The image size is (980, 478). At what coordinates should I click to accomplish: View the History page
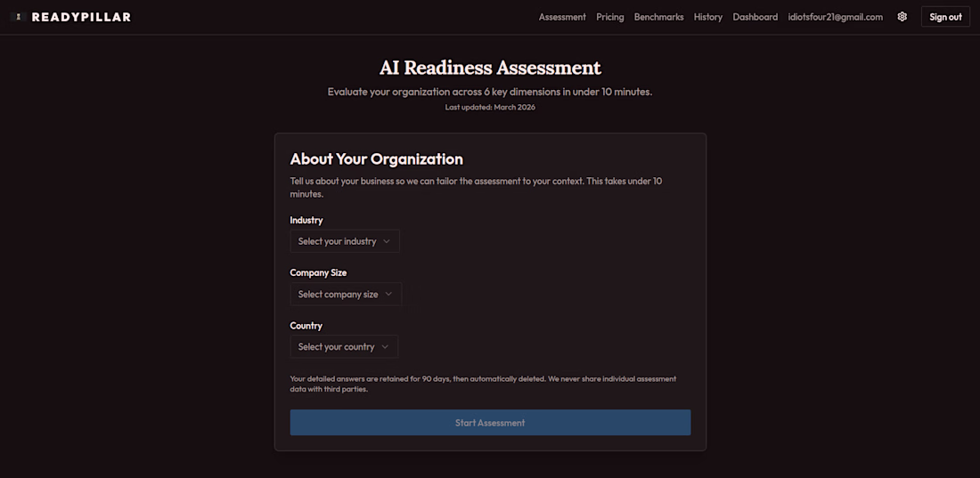pyautogui.click(x=708, y=17)
